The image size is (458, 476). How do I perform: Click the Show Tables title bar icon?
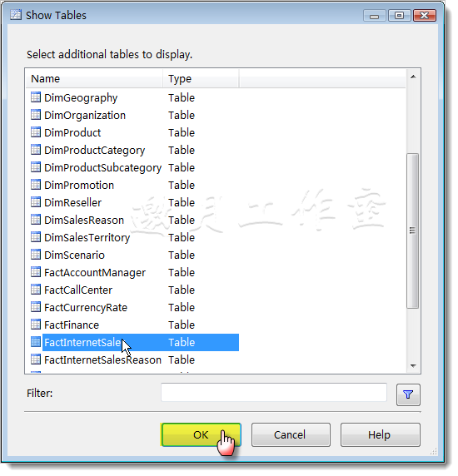click(16, 15)
